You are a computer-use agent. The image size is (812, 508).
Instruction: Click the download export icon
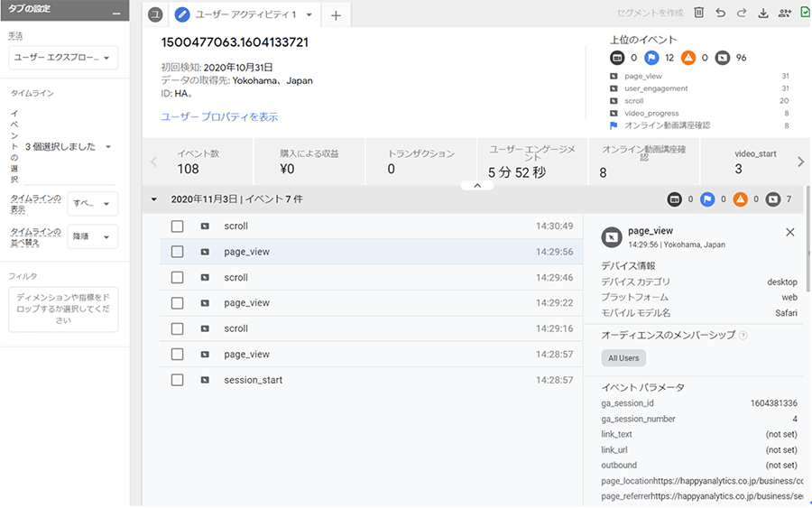pos(763,14)
